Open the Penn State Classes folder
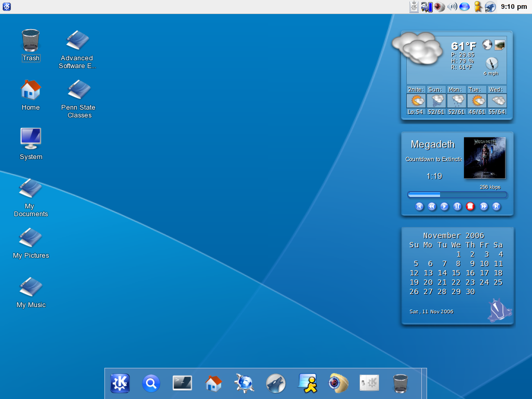 [x=78, y=99]
